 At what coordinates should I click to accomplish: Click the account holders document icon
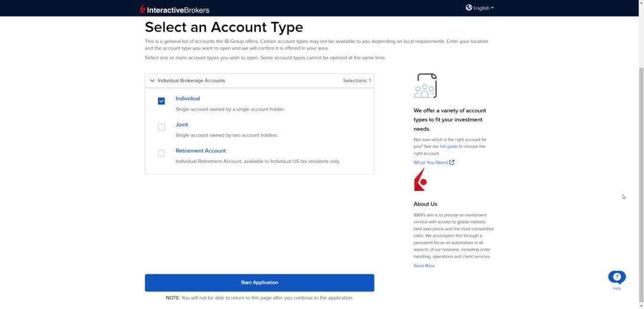pyautogui.click(x=425, y=86)
